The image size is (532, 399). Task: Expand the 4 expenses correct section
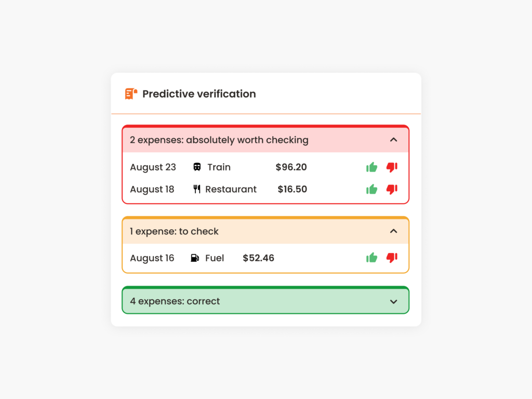click(394, 301)
